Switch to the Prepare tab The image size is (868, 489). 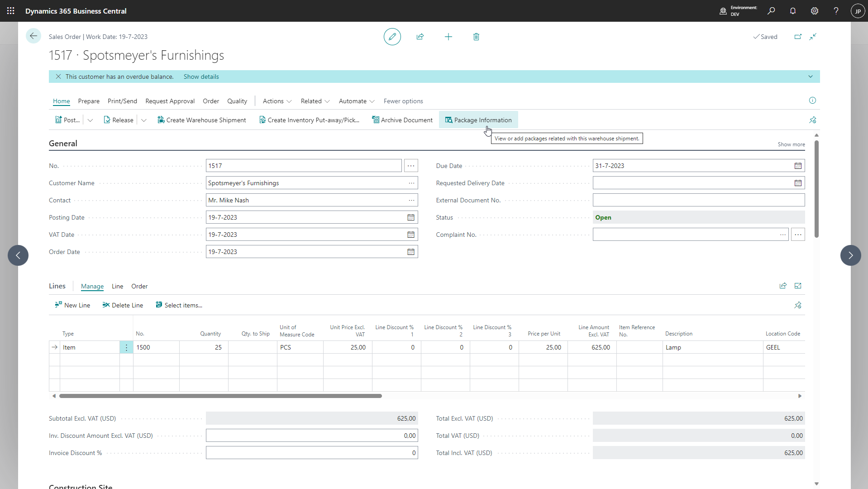[89, 101]
